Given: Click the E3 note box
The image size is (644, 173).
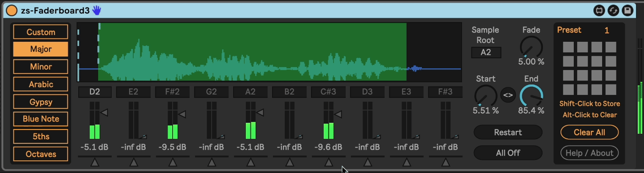Looking at the screenshot, I should click(406, 92).
